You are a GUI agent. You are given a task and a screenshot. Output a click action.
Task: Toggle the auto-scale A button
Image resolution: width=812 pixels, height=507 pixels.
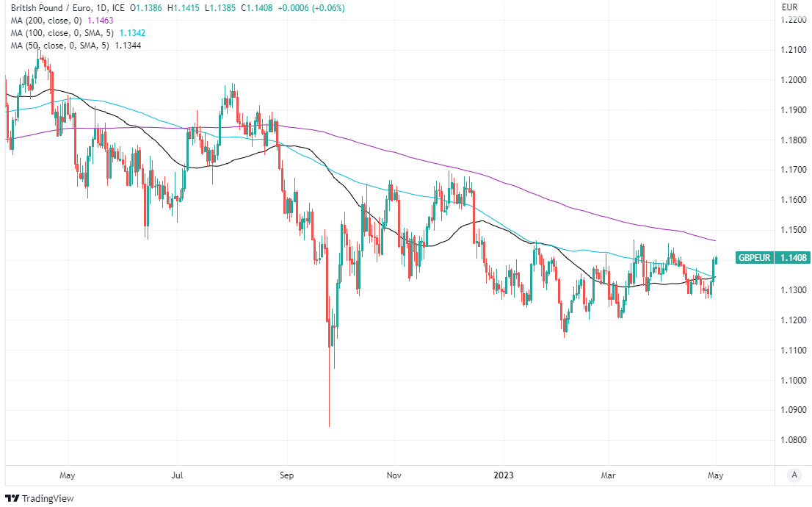(x=794, y=475)
